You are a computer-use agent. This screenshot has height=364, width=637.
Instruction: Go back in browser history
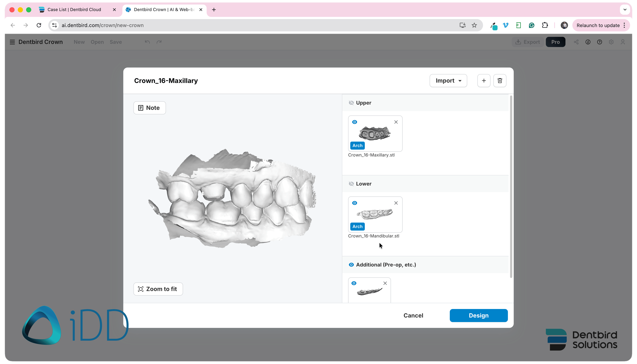click(x=13, y=25)
